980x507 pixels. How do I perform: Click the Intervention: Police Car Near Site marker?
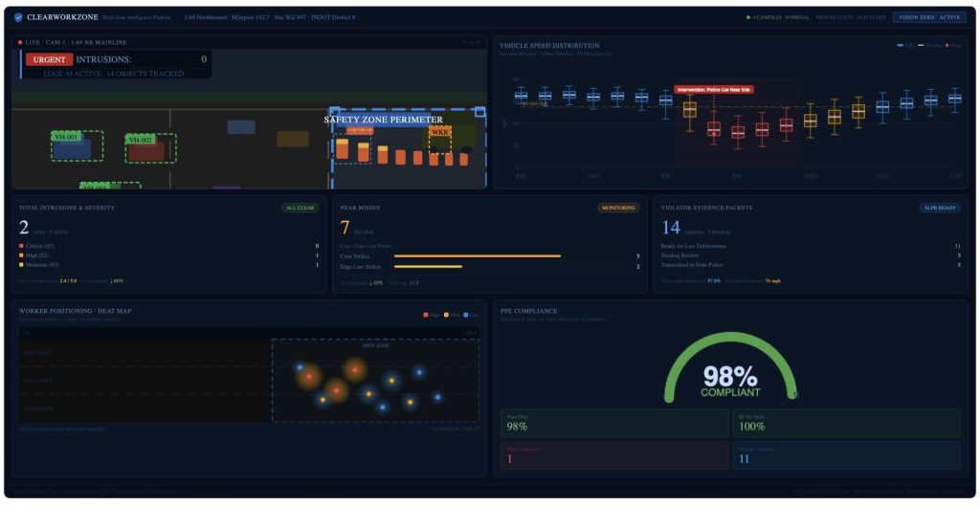point(714,89)
